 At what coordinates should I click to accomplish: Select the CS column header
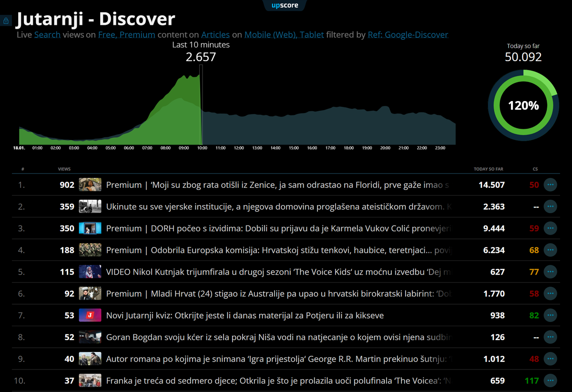pyautogui.click(x=535, y=169)
